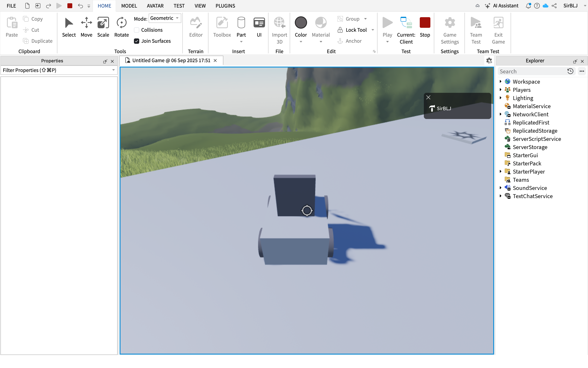Viewport: 588px width, 368px height.
Task: Click the cloud sync icon
Action: pos(546,6)
